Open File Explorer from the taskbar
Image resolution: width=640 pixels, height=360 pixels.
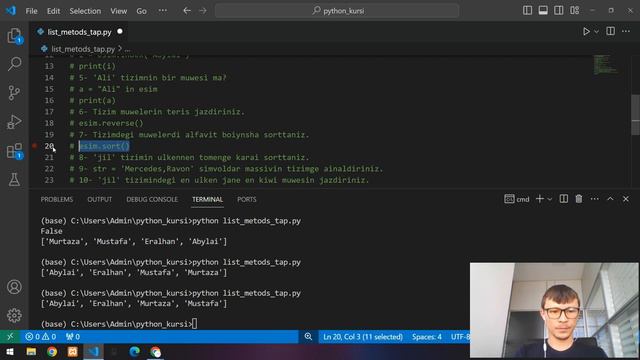[x=31, y=351]
